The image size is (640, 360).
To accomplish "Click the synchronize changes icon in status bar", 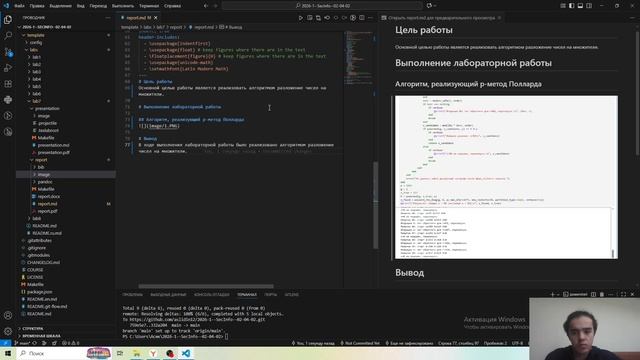I will [x=35, y=343].
